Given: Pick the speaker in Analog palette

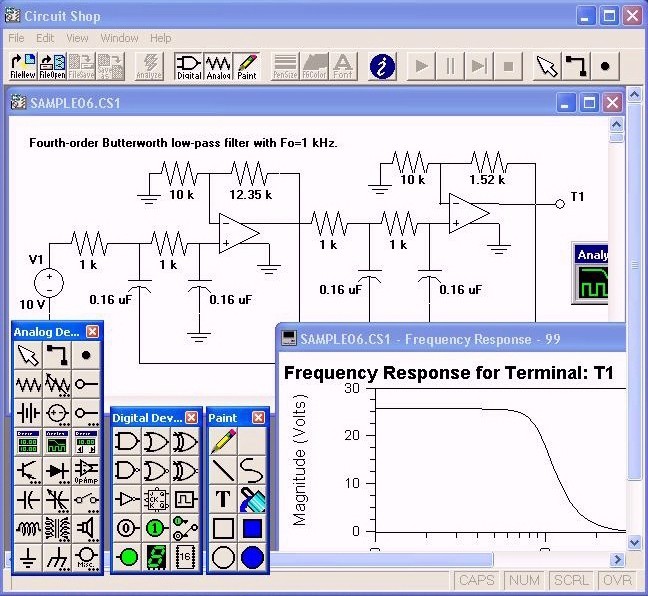Looking at the screenshot, I should pyautogui.click(x=86, y=529).
